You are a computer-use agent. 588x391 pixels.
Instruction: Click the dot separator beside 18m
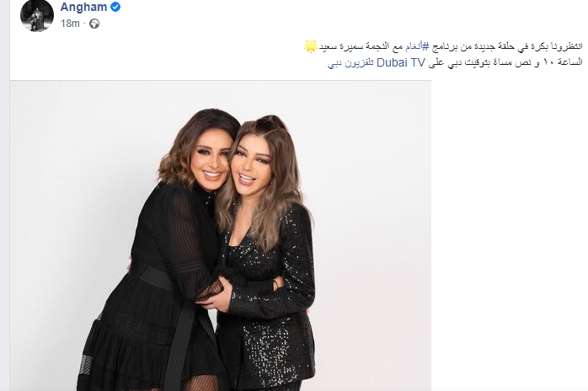(x=85, y=24)
